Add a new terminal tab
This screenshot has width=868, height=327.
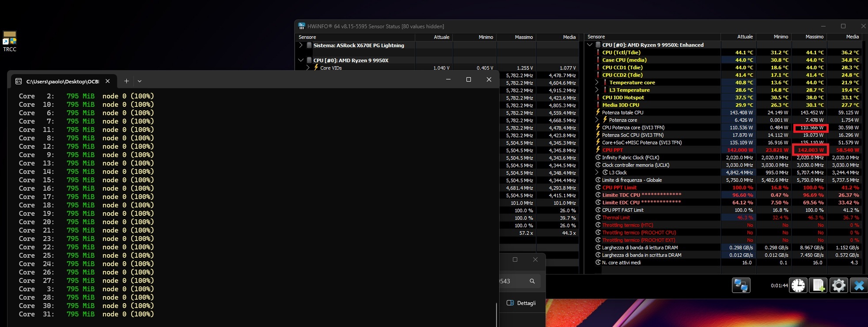point(126,81)
